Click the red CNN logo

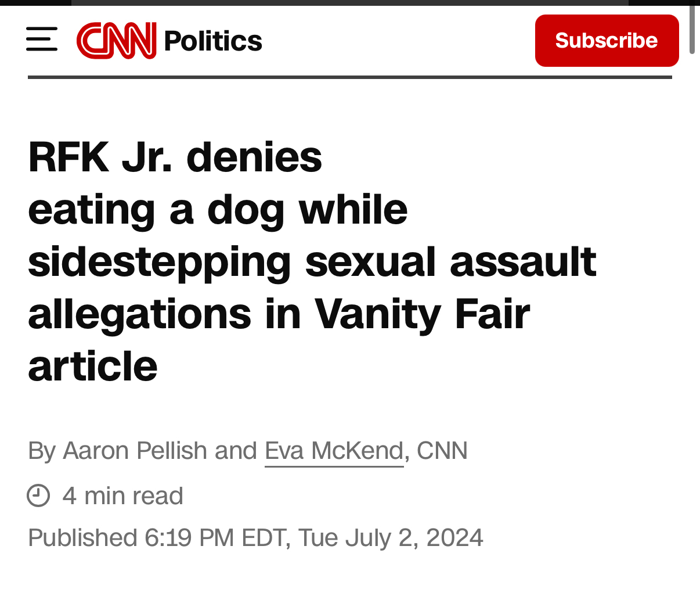[116, 40]
